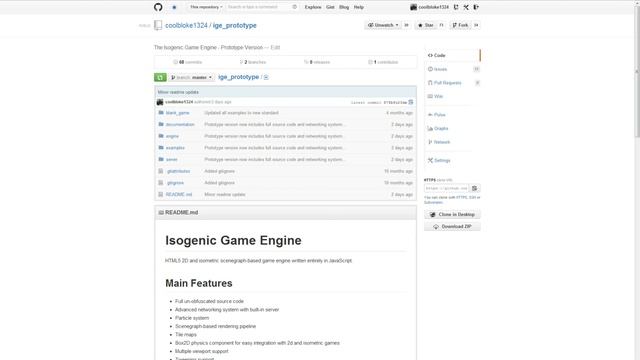Open the .gitignore file

[x=175, y=183]
